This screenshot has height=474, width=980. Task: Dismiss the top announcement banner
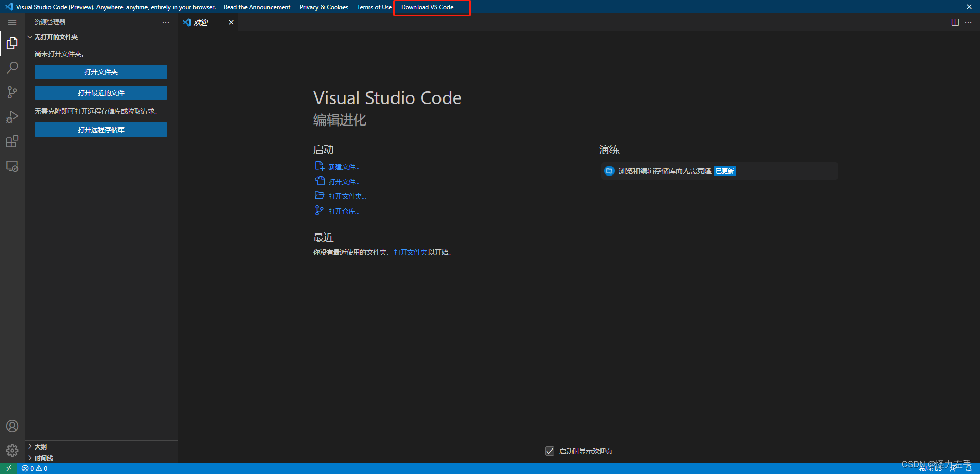coord(969,7)
